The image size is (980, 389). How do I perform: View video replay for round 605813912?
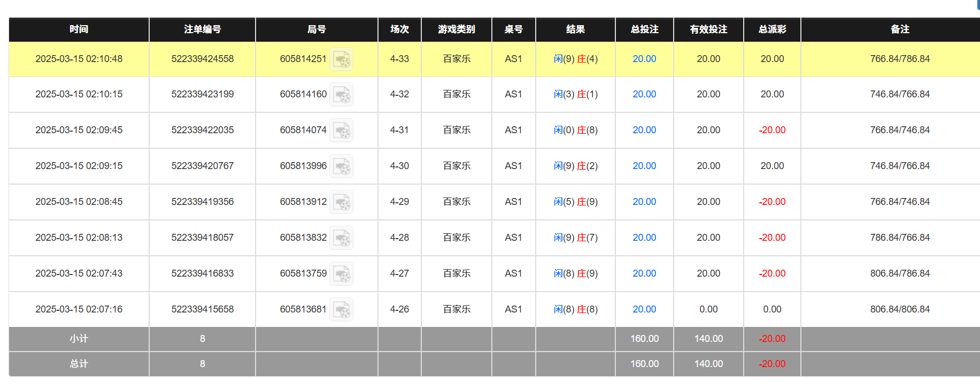point(341,202)
